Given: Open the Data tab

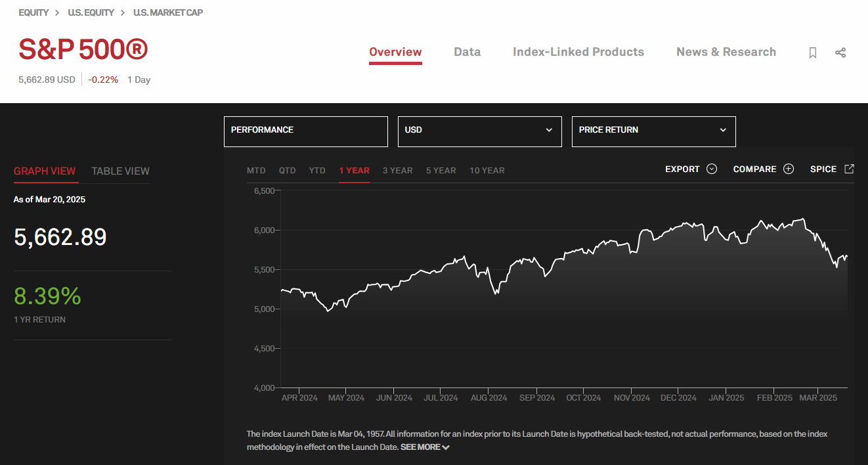Looking at the screenshot, I should tap(467, 52).
